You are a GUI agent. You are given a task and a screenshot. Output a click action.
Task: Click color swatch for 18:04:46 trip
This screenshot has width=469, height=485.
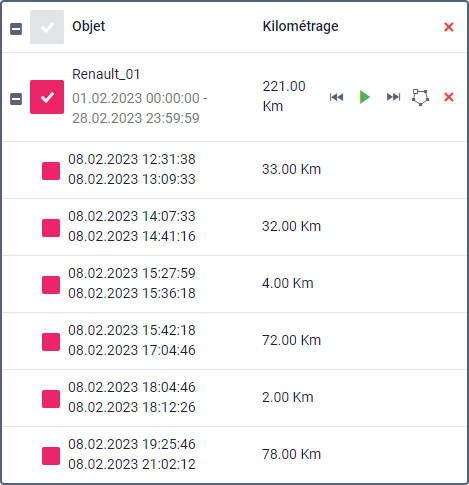(x=51, y=399)
